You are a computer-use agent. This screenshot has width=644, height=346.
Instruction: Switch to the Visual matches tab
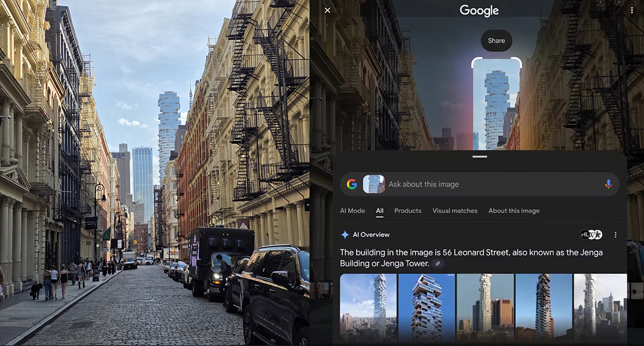(x=455, y=211)
